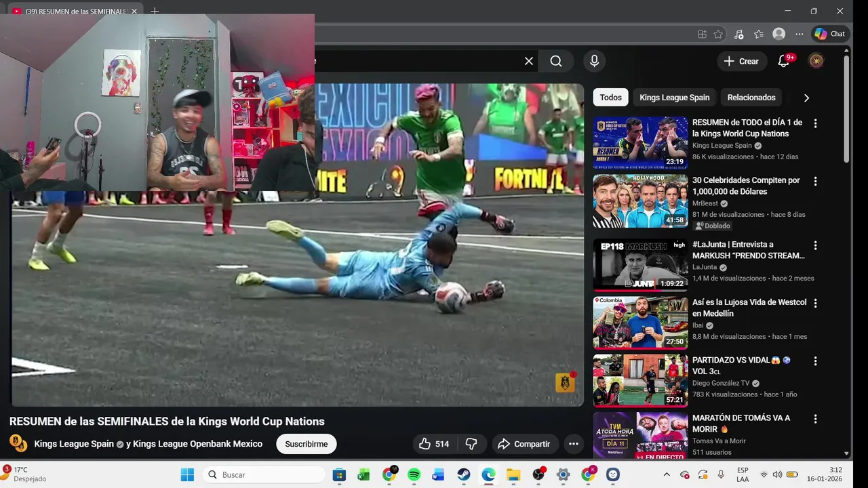Open the volume icon in system tray
The image size is (868, 488).
777,474
